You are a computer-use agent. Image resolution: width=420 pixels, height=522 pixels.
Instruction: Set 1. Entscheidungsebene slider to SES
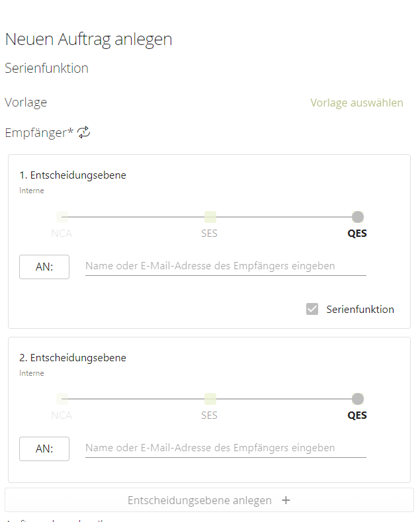[210, 217]
